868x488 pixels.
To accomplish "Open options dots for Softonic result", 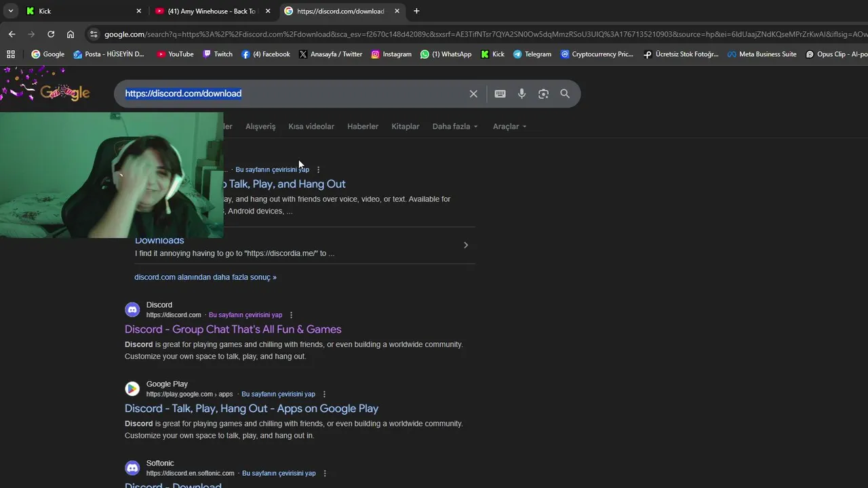I will (325, 474).
